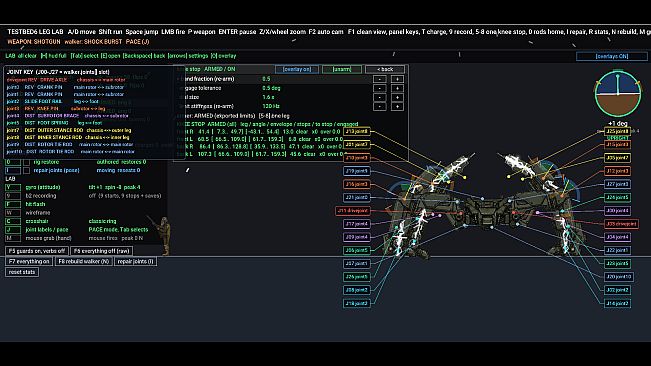Decrease band fraction (re-arm) with minus
The image size is (651, 366).
[379, 79]
